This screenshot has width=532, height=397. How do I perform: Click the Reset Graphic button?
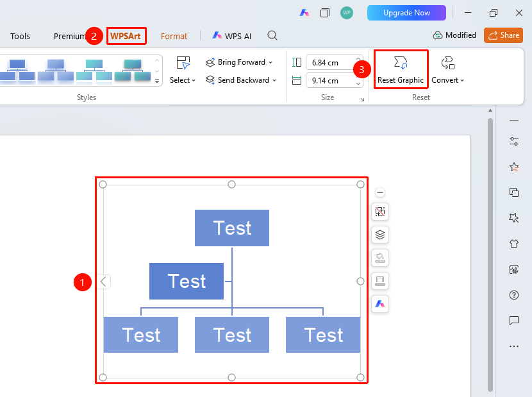coord(401,70)
